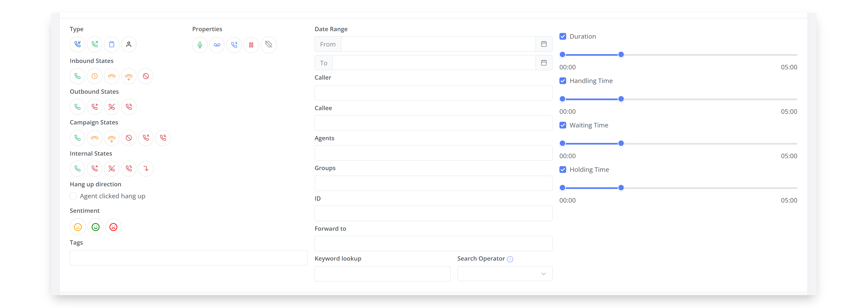868x308 pixels.
Task: Click into the Callee field
Action: (433, 123)
